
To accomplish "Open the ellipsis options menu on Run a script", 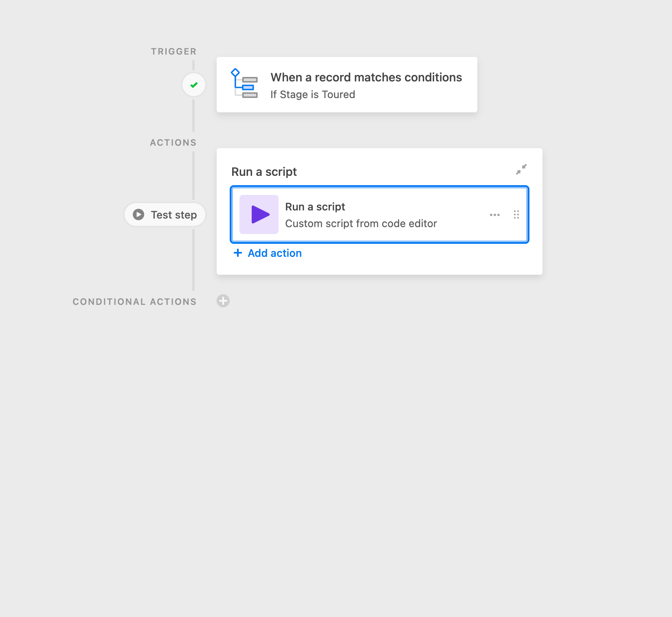I will click(494, 214).
